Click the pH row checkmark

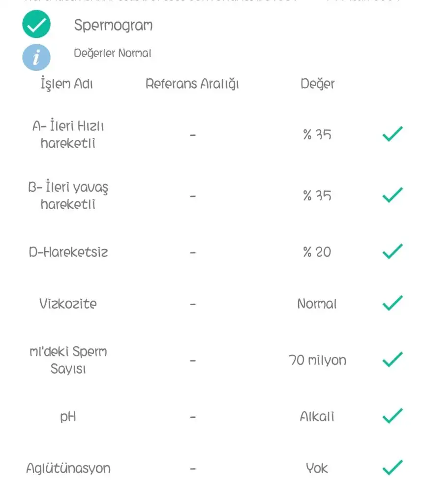pyautogui.click(x=393, y=416)
